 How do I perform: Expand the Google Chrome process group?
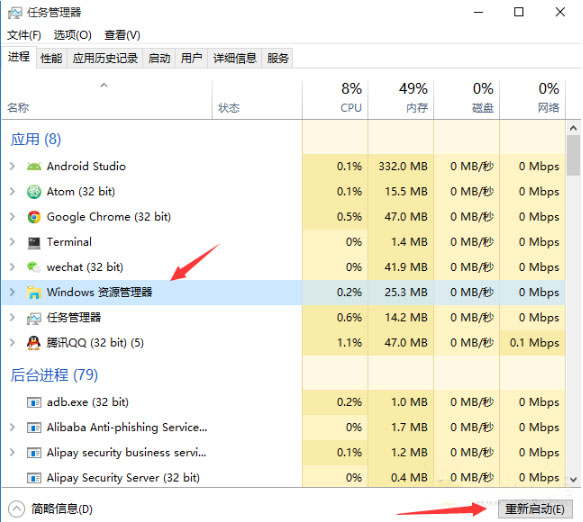point(12,217)
